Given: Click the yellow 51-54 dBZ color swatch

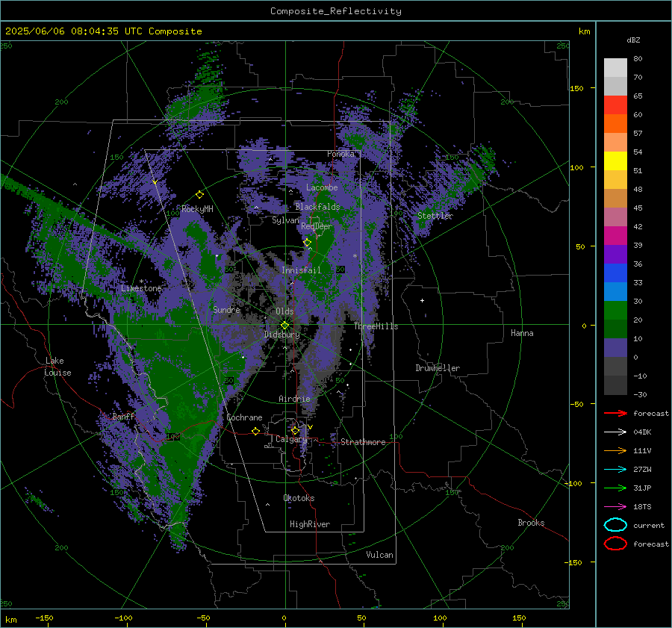Looking at the screenshot, I should point(615,161).
